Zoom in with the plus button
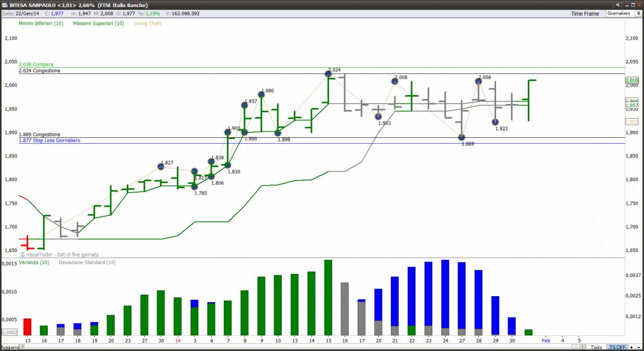 click(631, 347)
